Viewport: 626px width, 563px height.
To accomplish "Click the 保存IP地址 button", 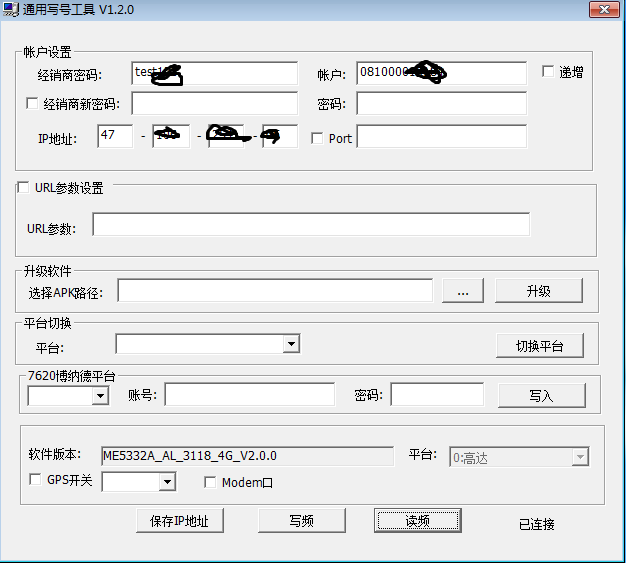I will click(x=180, y=521).
